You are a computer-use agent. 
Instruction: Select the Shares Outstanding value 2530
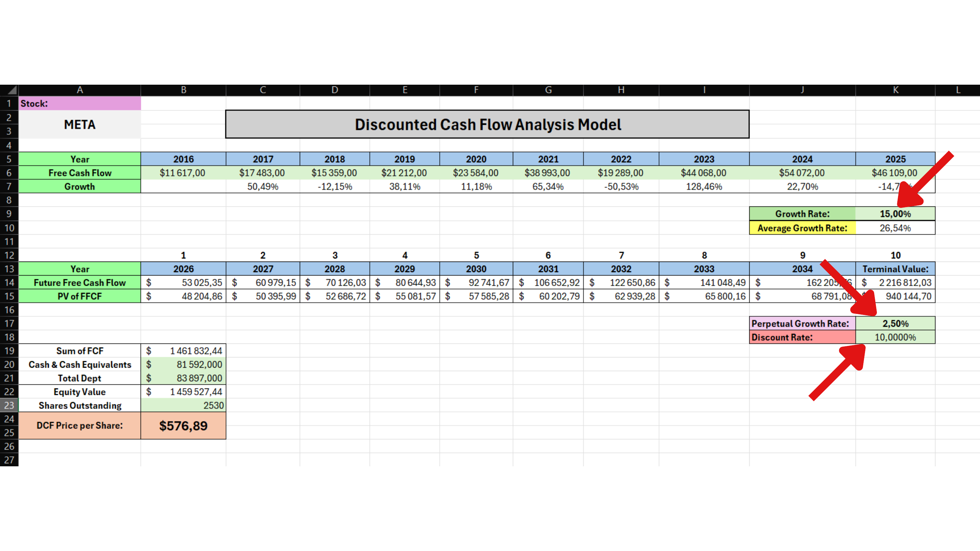[x=183, y=405]
